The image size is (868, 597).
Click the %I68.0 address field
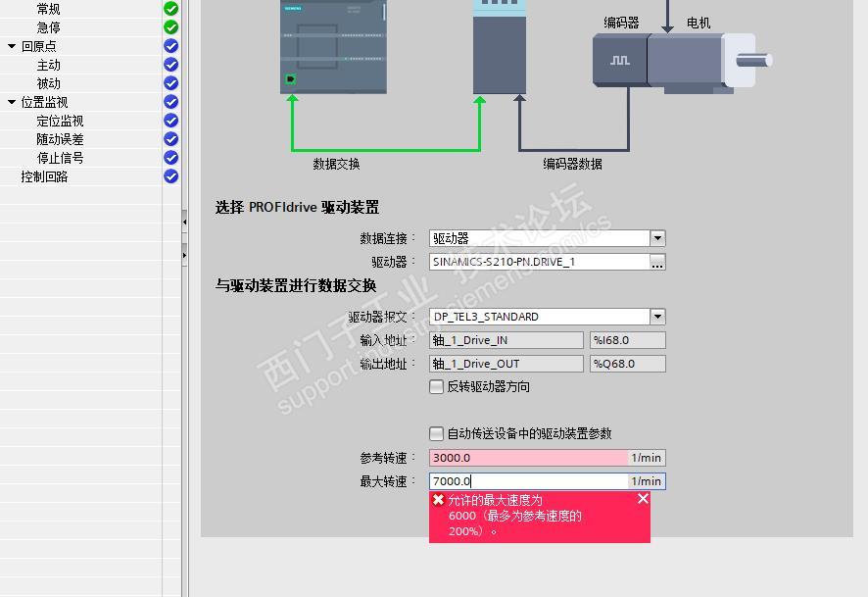click(628, 340)
